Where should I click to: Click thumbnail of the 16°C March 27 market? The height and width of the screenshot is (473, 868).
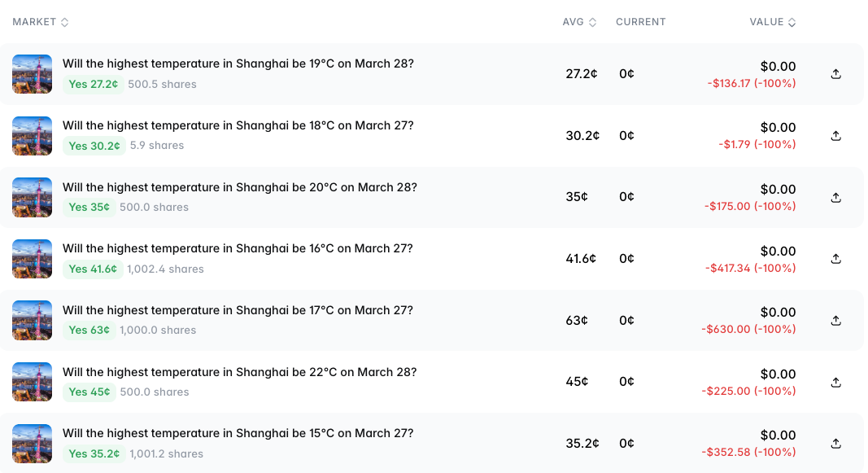[33, 259]
